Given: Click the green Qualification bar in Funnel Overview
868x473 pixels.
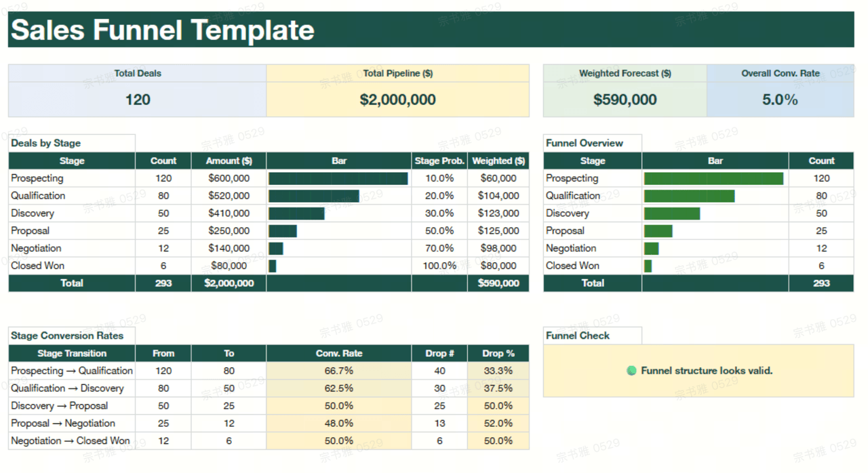Looking at the screenshot, I should tap(689, 196).
